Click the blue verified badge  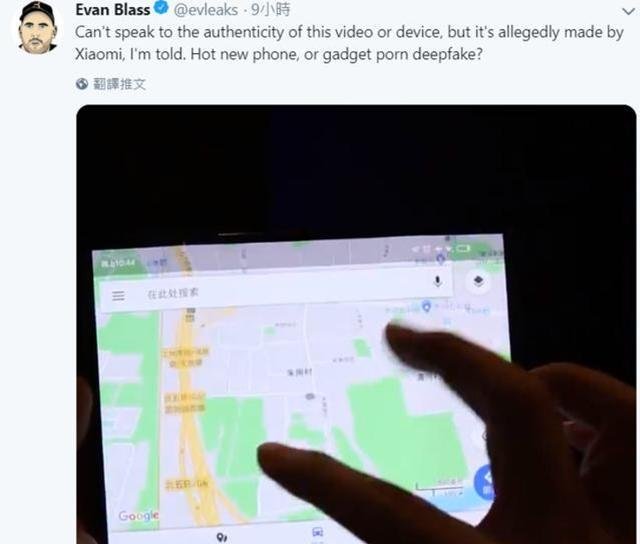coord(162,7)
